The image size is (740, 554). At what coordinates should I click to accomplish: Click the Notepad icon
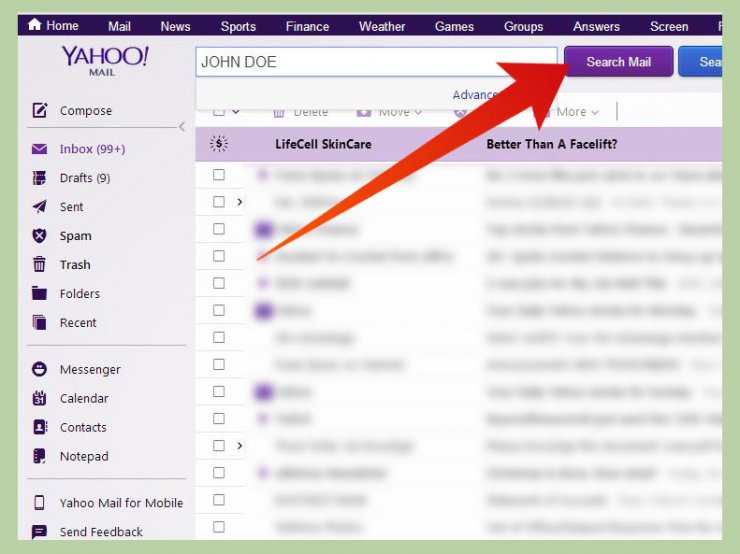pyautogui.click(x=39, y=456)
